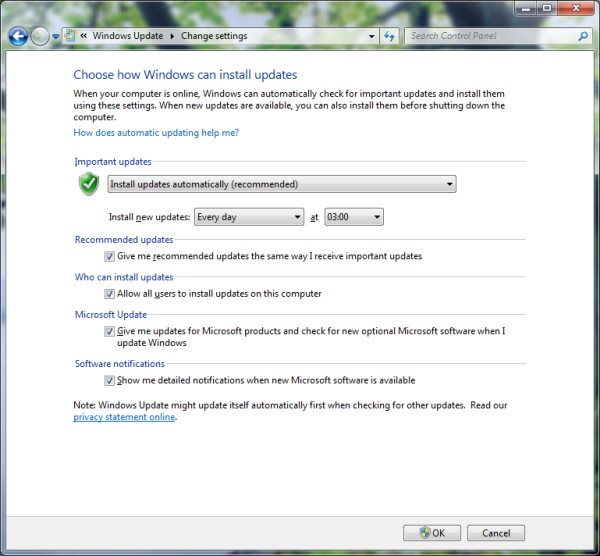
Task: Click the Recommended updates section heading
Action: 124,240
